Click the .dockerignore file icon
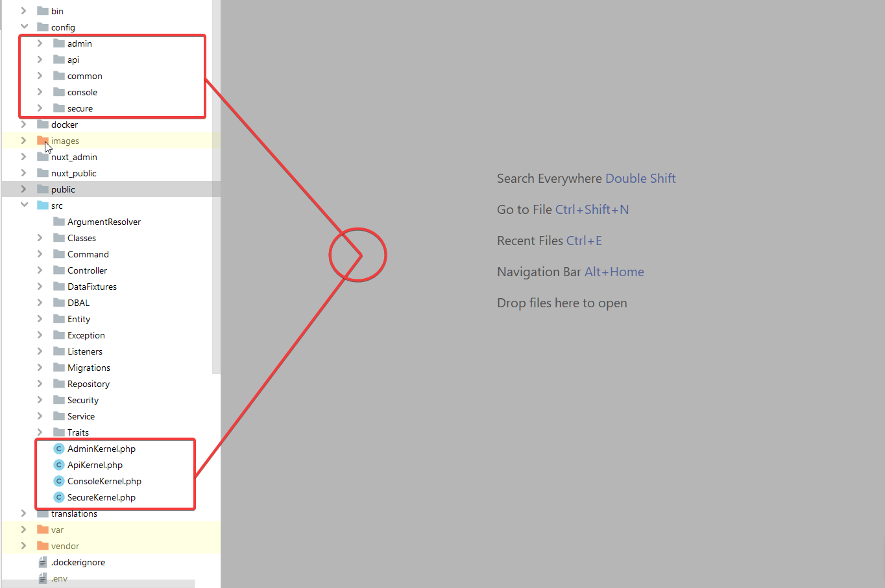The height and width of the screenshot is (588, 885). pos(43,562)
